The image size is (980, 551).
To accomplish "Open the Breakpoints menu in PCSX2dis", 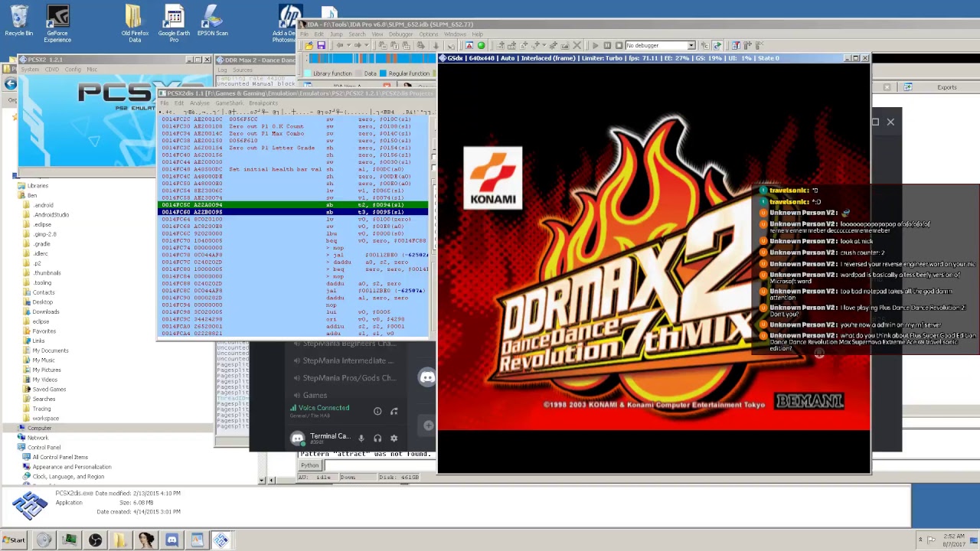I will pos(263,103).
